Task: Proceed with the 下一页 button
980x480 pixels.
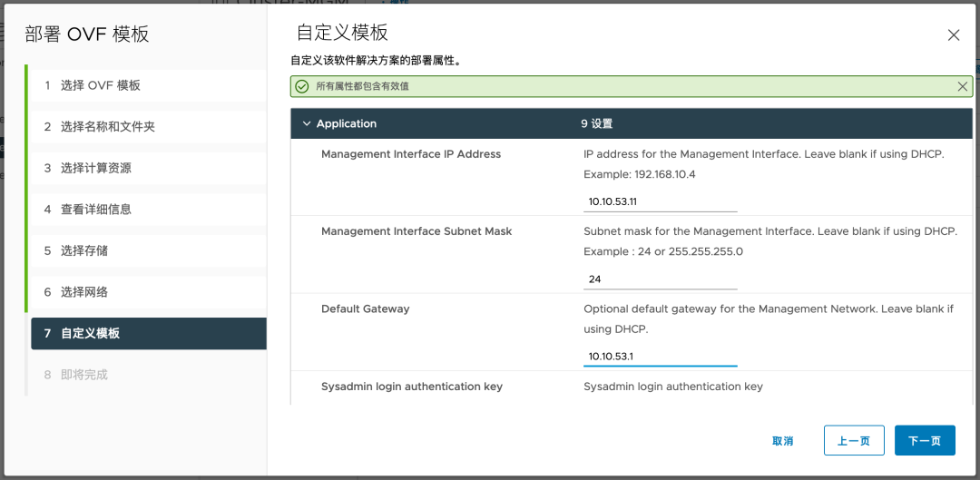Action: (924, 441)
